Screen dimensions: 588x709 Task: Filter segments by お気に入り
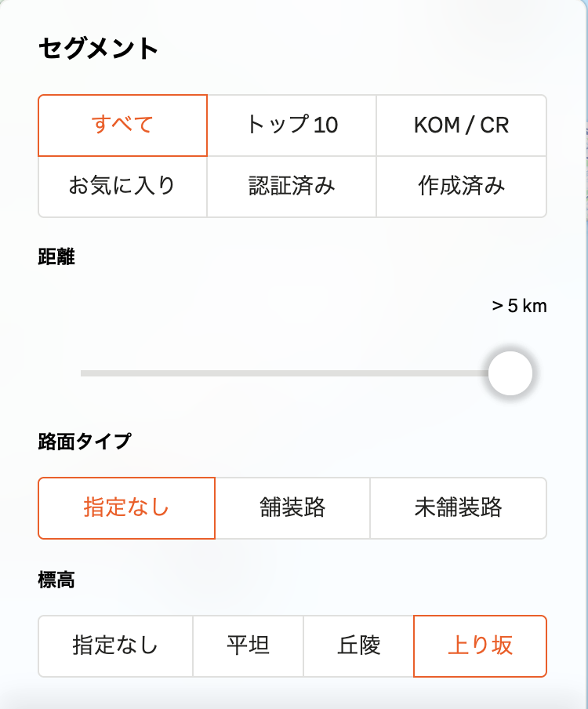click(122, 186)
